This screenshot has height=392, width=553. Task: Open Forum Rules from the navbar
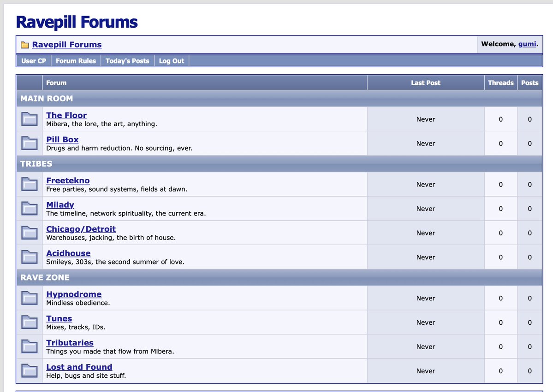pyautogui.click(x=76, y=61)
